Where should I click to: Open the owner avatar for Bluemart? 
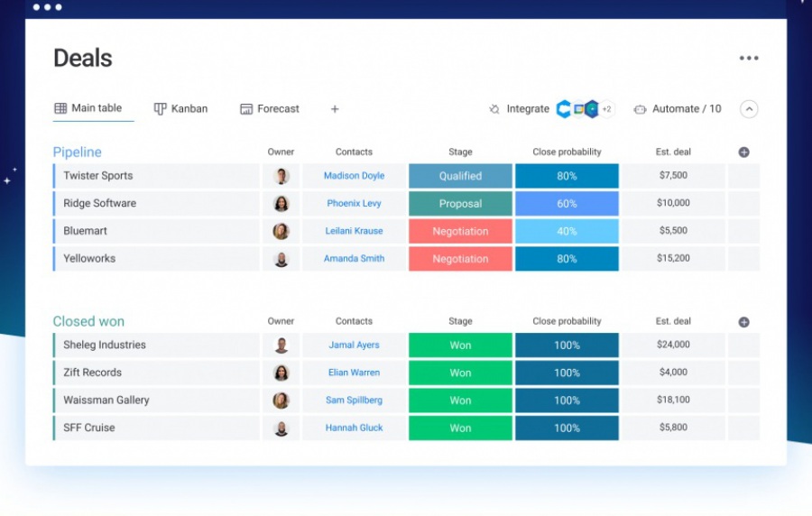point(281,231)
